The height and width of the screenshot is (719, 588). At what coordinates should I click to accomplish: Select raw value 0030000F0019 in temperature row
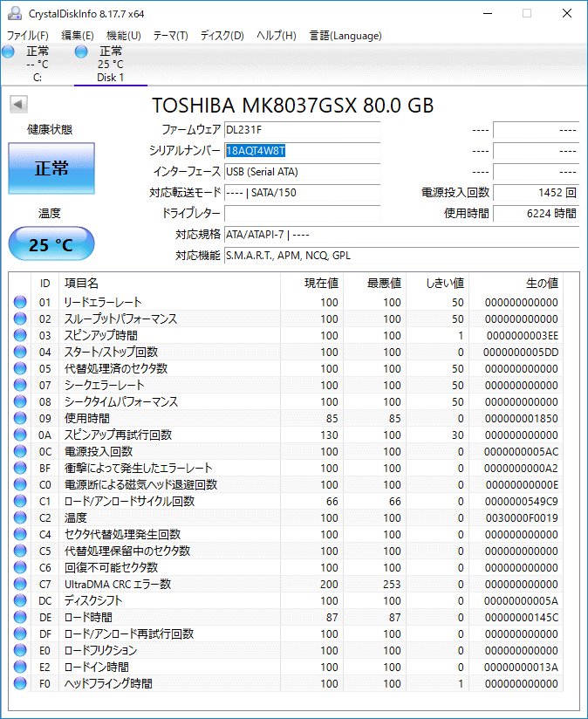522,518
